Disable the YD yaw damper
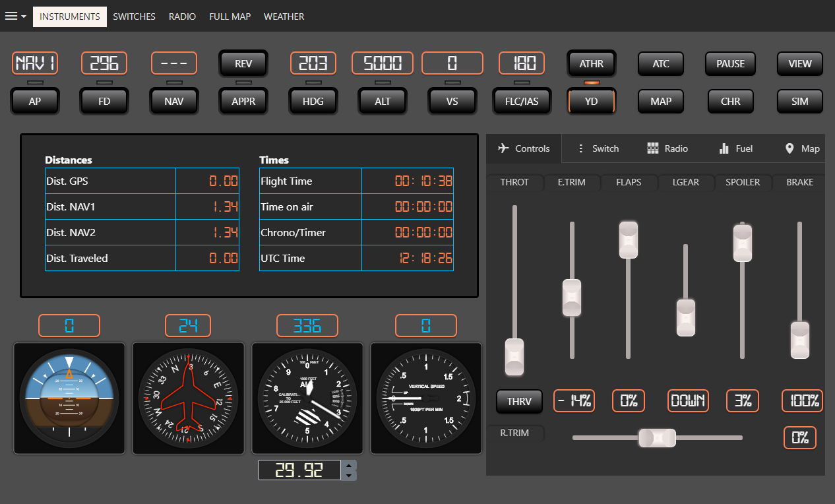 (591, 102)
